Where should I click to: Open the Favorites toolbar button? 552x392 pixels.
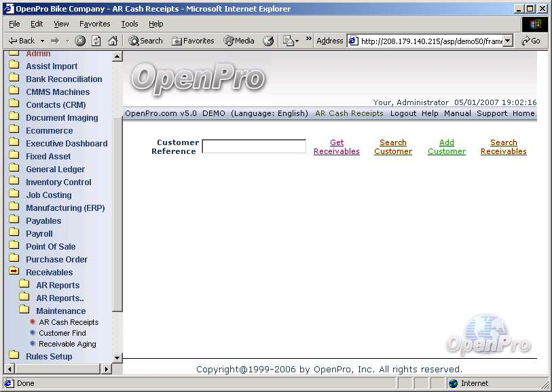click(193, 41)
